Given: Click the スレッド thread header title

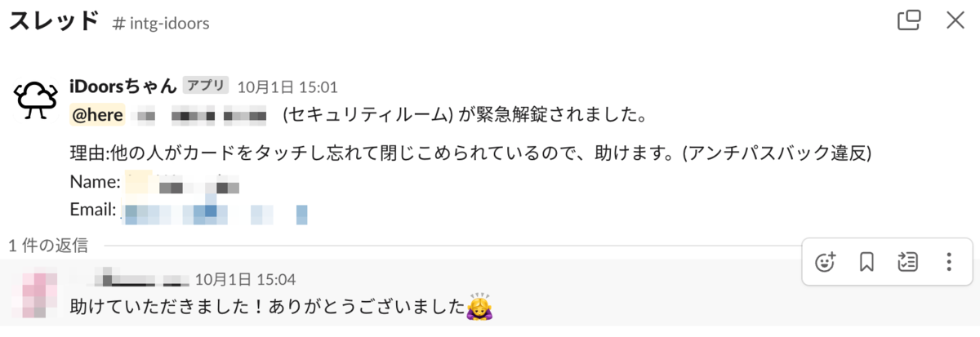Looking at the screenshot, I should pyautogui.click(x=54, y=21).
